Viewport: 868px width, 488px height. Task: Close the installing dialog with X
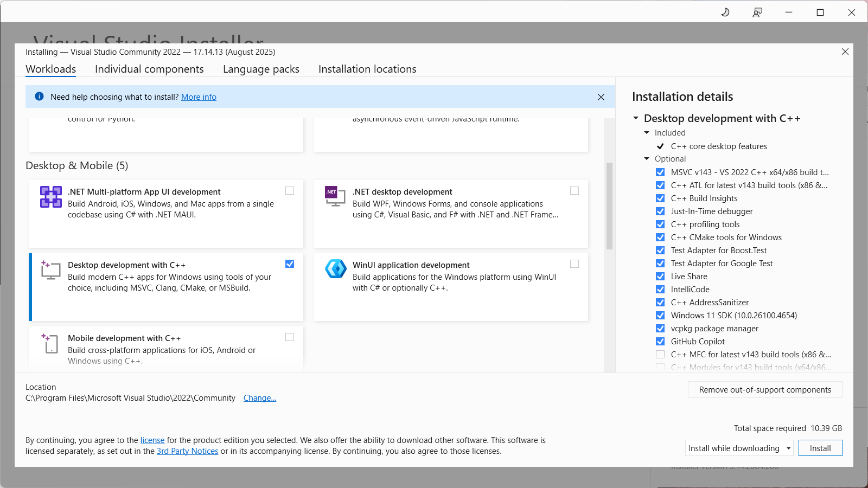tap(845, 52)
